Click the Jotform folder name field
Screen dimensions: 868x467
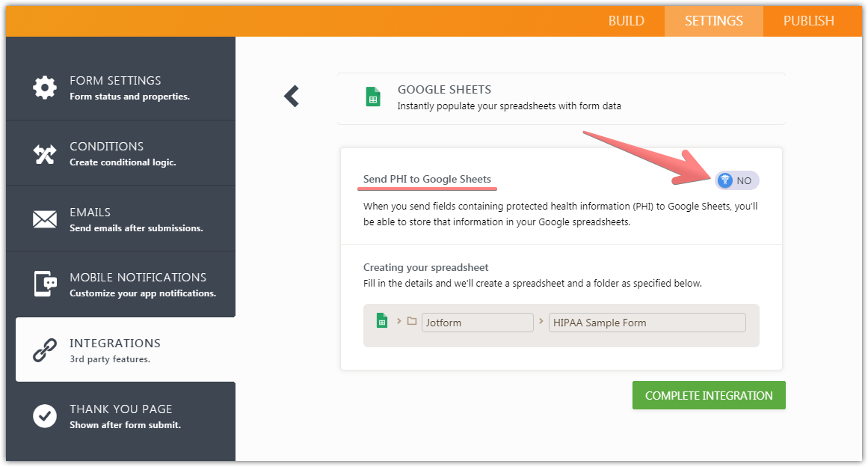(477, 323)
